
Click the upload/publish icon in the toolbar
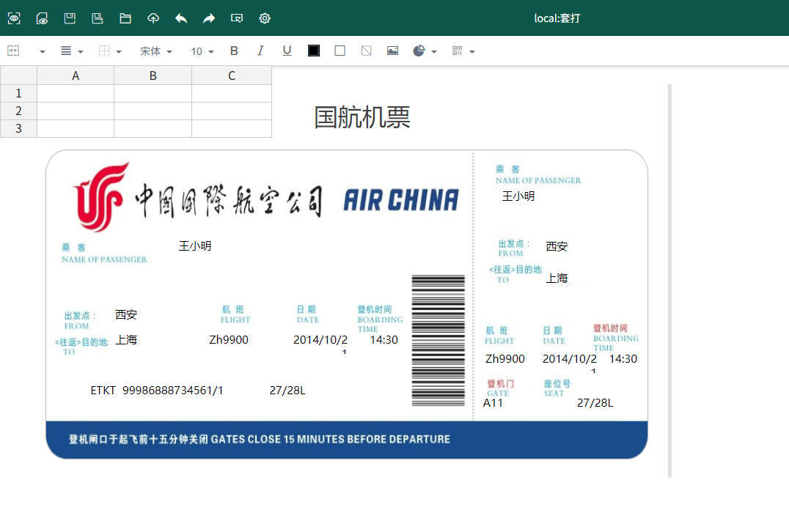click(x=153, y=18)
